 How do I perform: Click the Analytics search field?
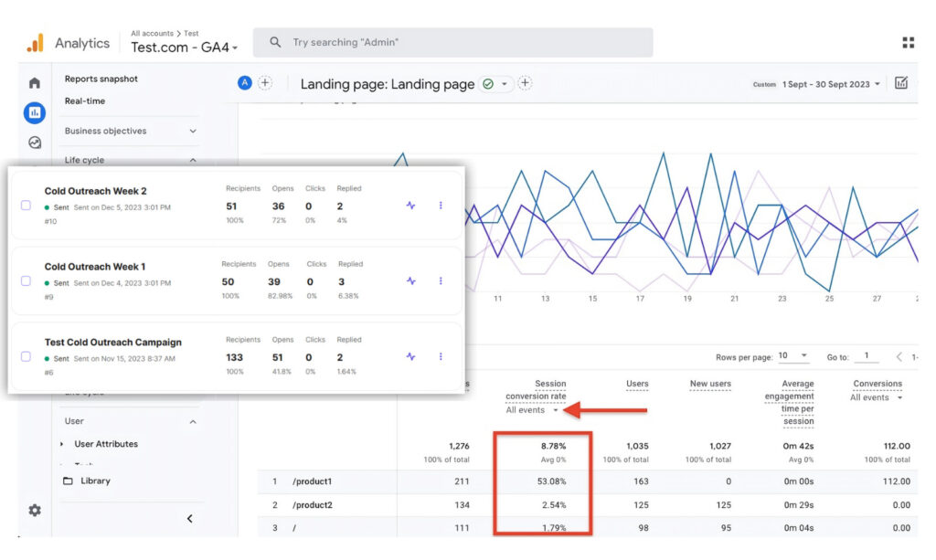point(452,43)
